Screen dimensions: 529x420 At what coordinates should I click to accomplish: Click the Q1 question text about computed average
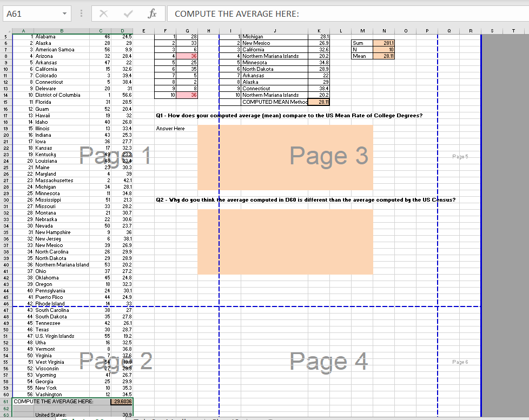(289, 116)
